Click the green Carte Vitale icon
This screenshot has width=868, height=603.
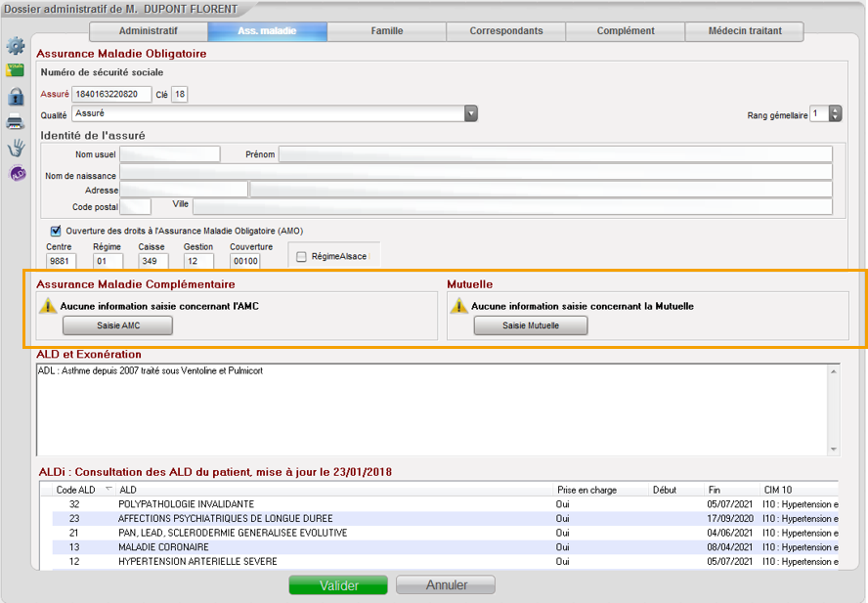click(16, 70)
